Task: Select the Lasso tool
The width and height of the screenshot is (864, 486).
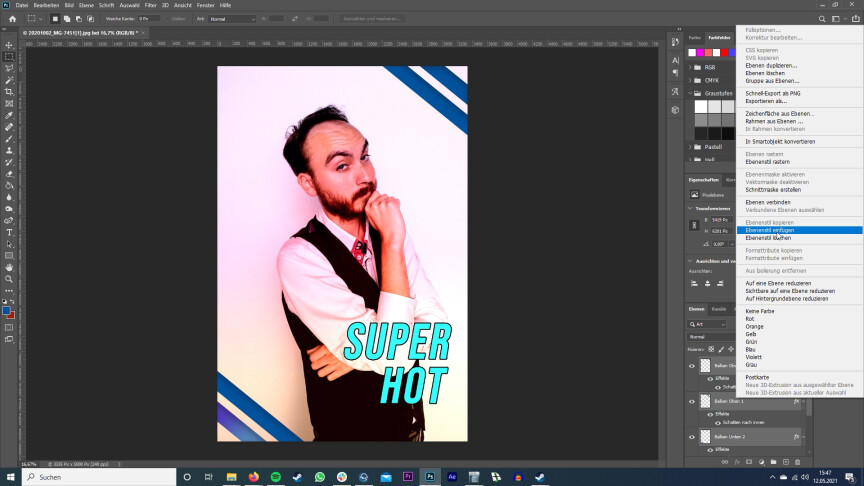Action: click(x=9, y=68)
